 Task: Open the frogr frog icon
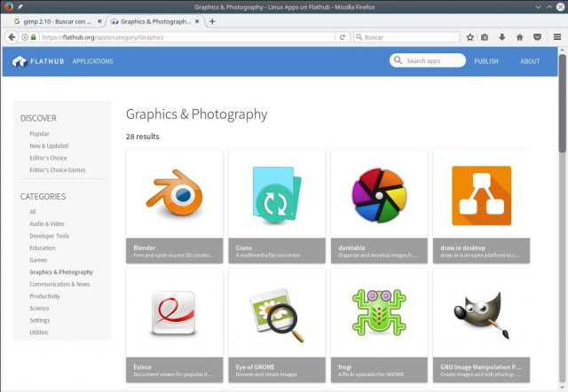coord(379,312)
